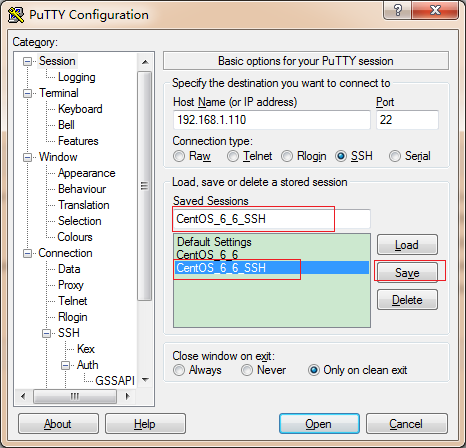Open the Terminal category
466x448 pixels.
pos(59,93)
